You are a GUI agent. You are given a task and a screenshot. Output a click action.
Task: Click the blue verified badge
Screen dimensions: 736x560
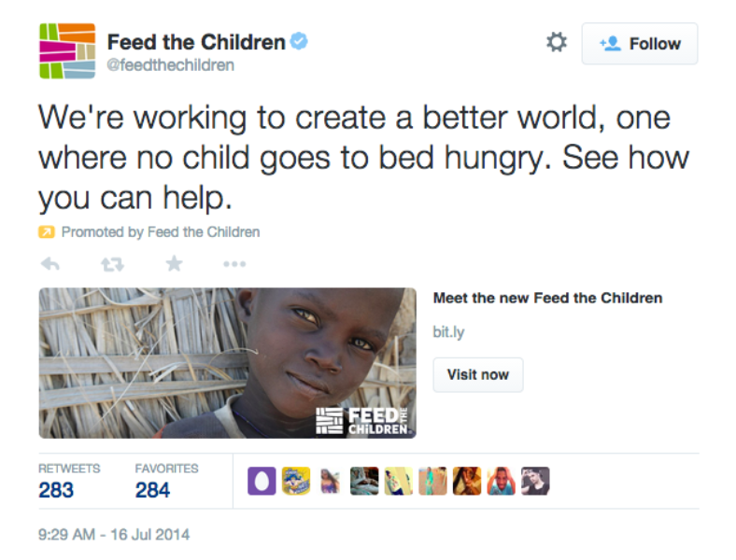pyautogui.click(x=299, y=41)
